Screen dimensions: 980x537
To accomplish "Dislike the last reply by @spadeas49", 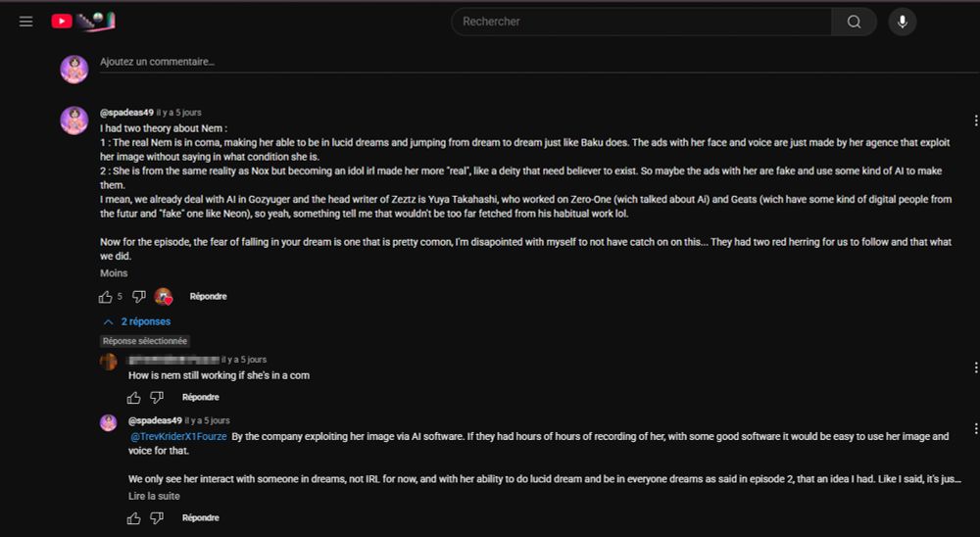I will 157,517.
